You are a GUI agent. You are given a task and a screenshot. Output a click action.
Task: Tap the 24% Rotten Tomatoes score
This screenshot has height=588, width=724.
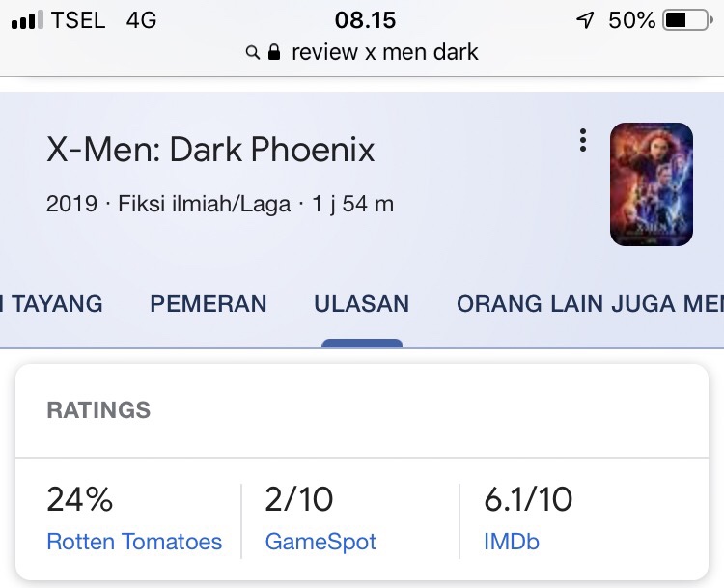(x=80, y=499)
